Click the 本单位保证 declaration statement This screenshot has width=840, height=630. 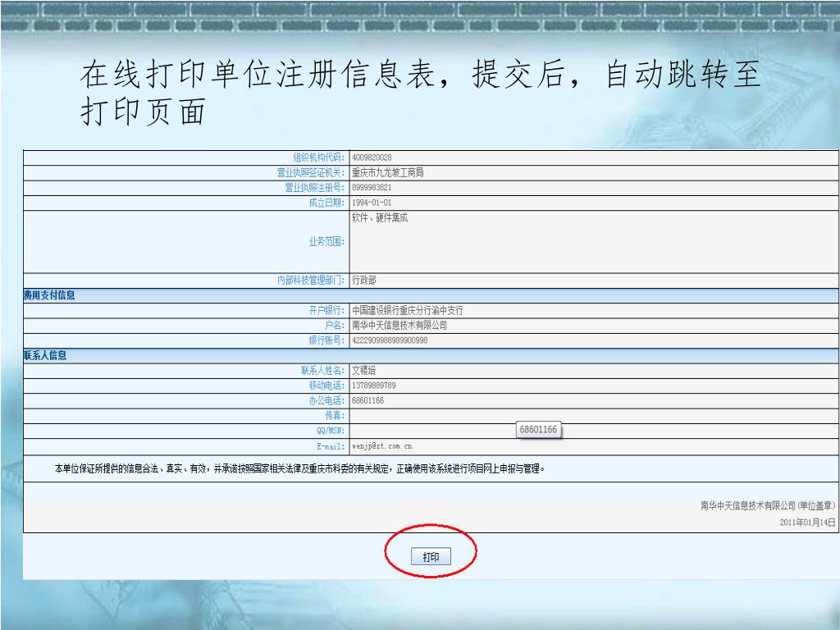click(299, 468)
